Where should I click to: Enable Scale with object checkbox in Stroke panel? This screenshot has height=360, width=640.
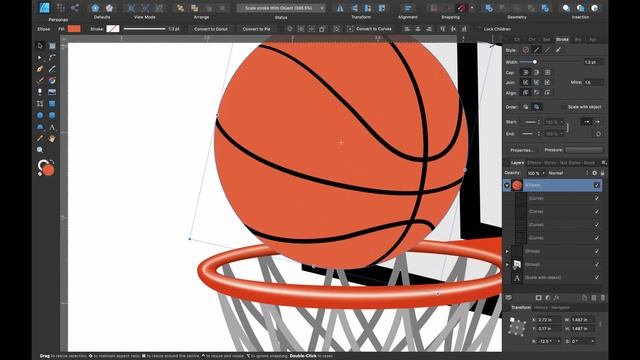pos(563,107)
